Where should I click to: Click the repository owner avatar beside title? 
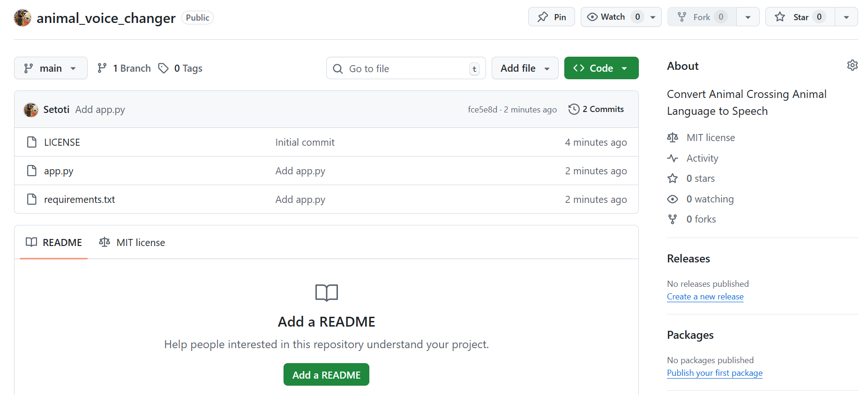pos(22,18)
